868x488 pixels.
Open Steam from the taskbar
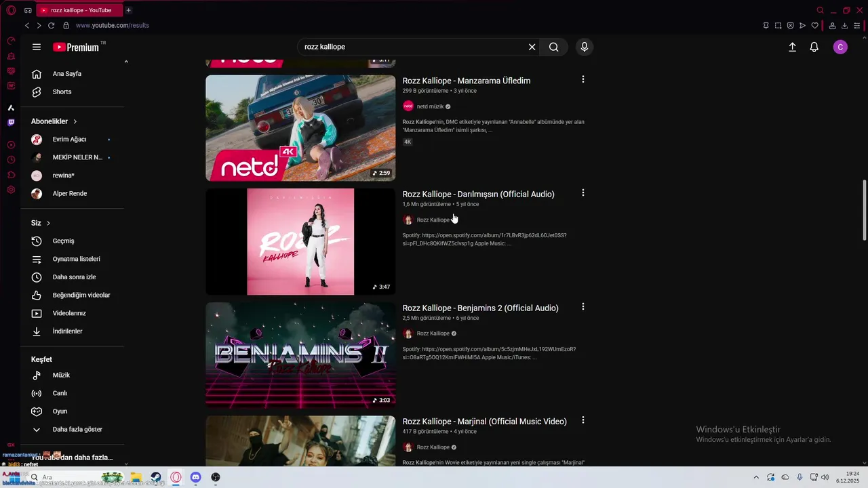point(156,477)
